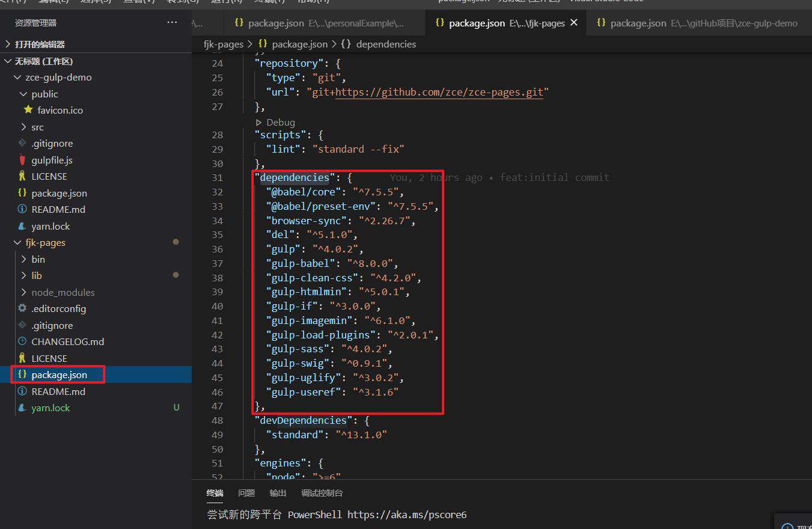
Task: Click the "repository" key on line 24
Action: tap(289, 64)
